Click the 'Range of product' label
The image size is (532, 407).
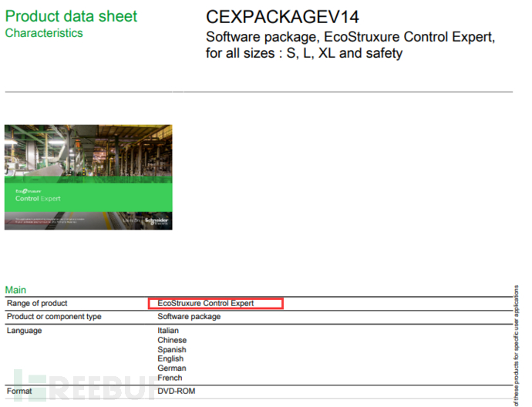37,303
